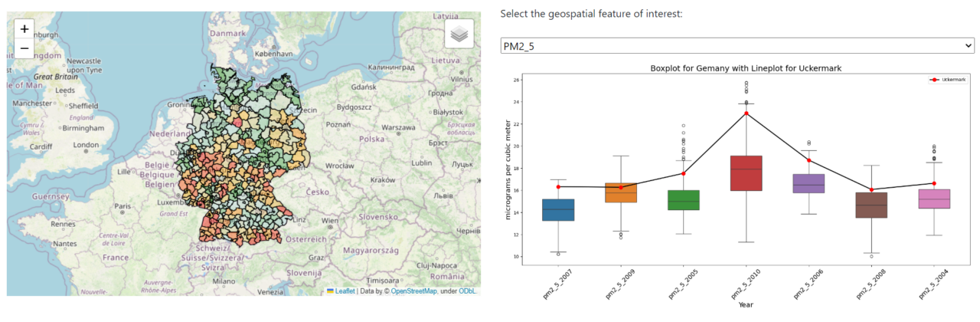Click the Paris label on the map

pos(122,206)
